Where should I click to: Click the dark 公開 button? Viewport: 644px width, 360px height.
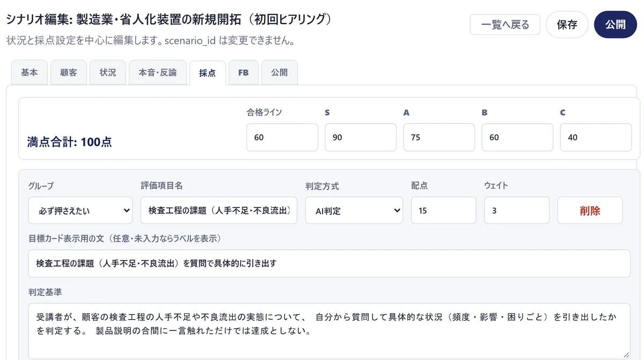[x=616, y=25]
